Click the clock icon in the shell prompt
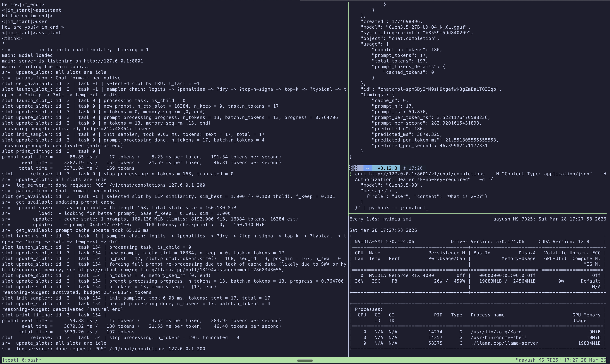Screen dimensions: 610x364 [x=404, y=168]
